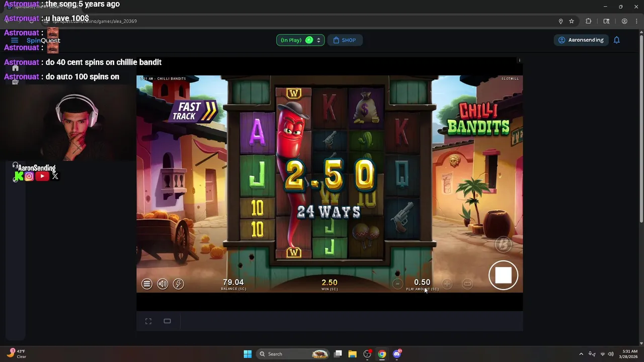Open Aaronsending account menu
The width and height of the screenshot is (644, 362).
[581, 40]
